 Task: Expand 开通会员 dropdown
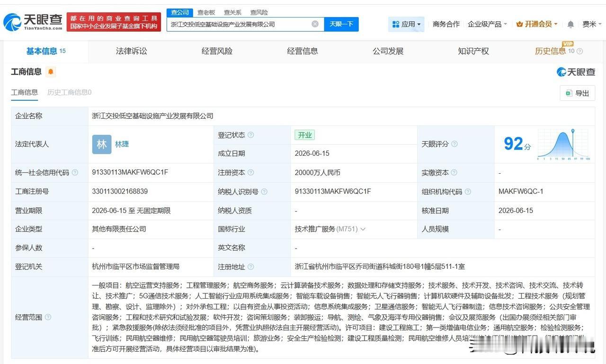coord(537,24)
